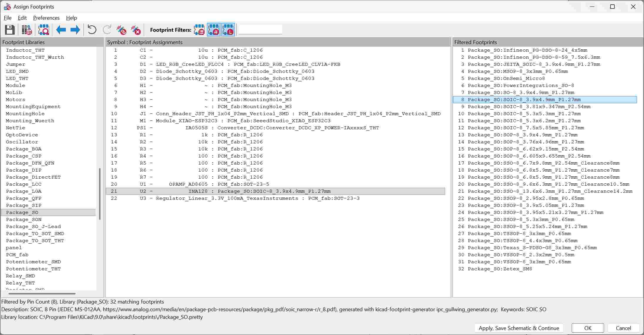
Task: Toggle filter by symbol's footprint filters
Action: coord(199,30)
